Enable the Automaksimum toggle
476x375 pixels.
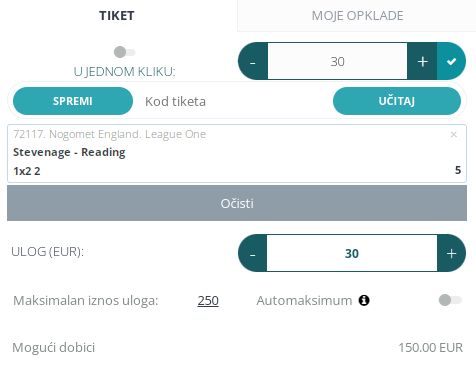(450, 300)
